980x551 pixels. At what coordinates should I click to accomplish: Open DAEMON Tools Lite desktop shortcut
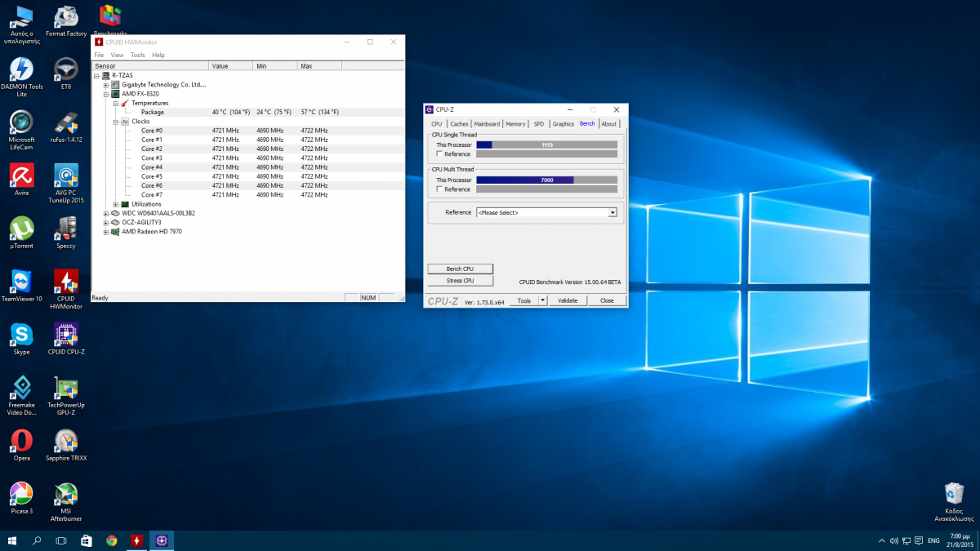tap(21, 78)
